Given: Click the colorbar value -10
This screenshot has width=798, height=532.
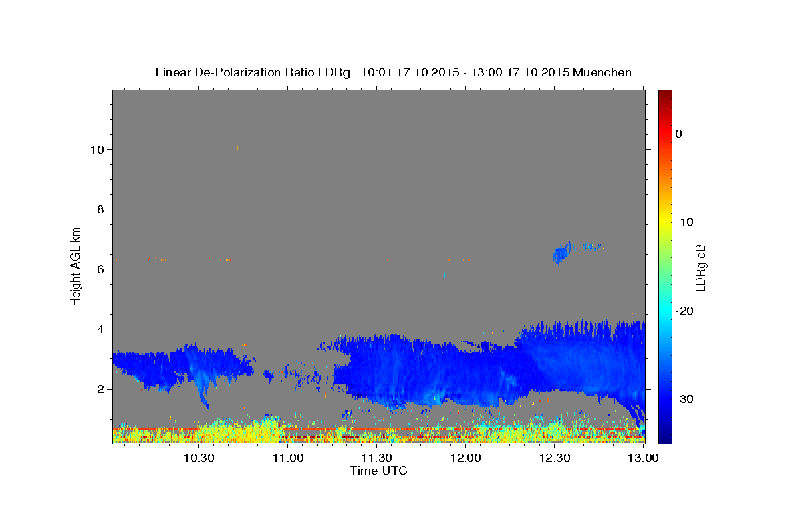Looking at the screenshot, I should (685, 222).
